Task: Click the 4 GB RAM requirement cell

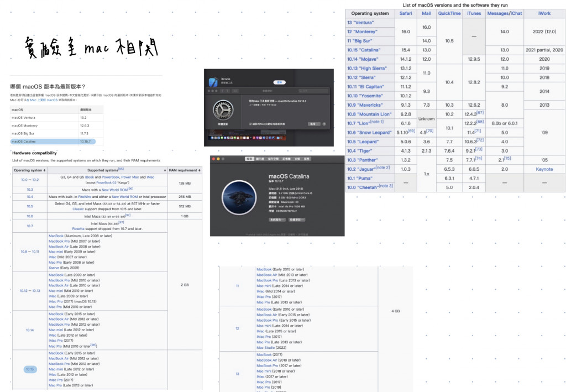Action: point(396,311)
